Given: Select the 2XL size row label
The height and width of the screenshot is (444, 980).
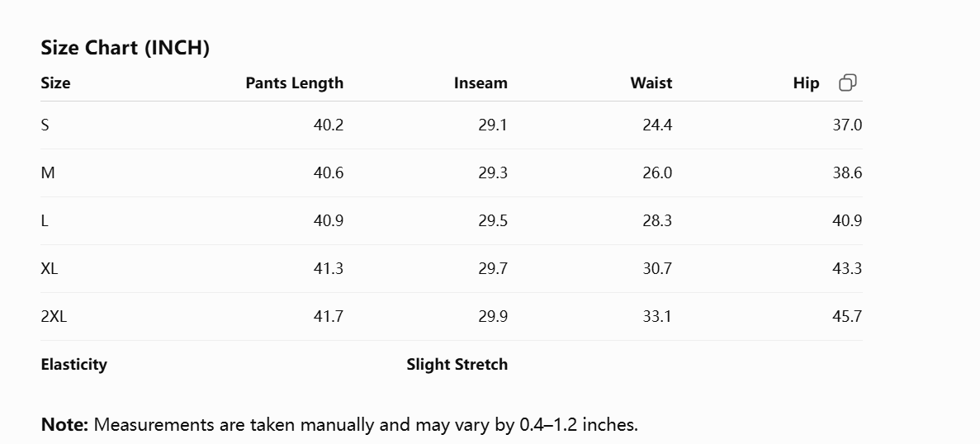Looking at the screenshot, I should point(54,317).
